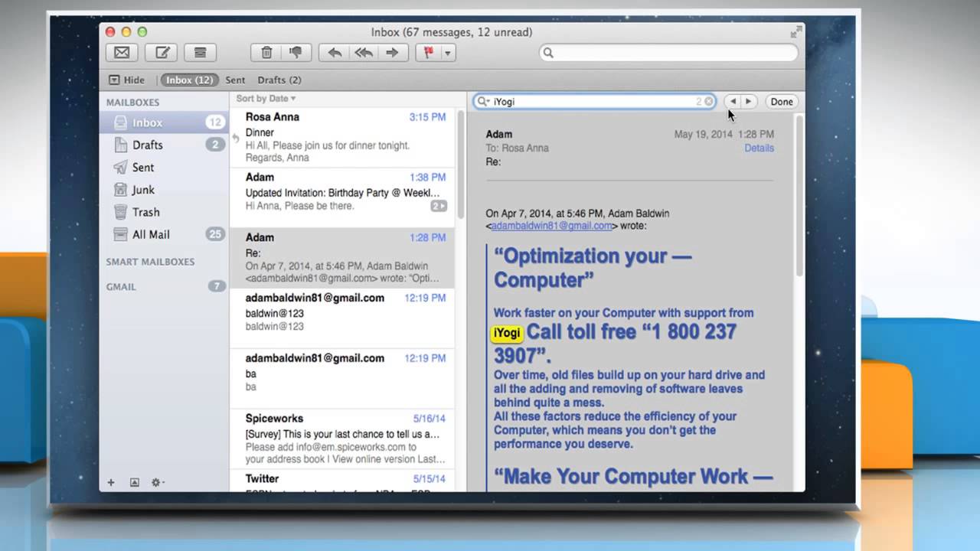Mark message as junk with thumbs-down icon

click(296, 52)
